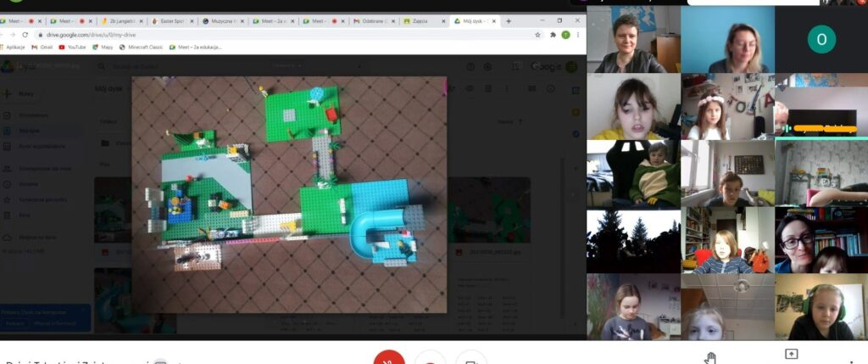Open the Aplikacje bookmark
This screenshot has height=364, width=868.
[12, 48]
